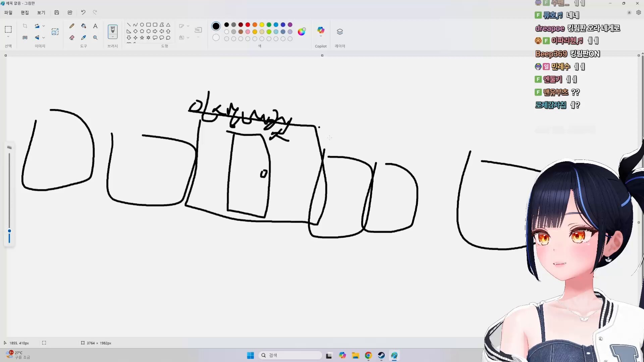
Task: Open the 보기 menu
Action: (41, 12)
